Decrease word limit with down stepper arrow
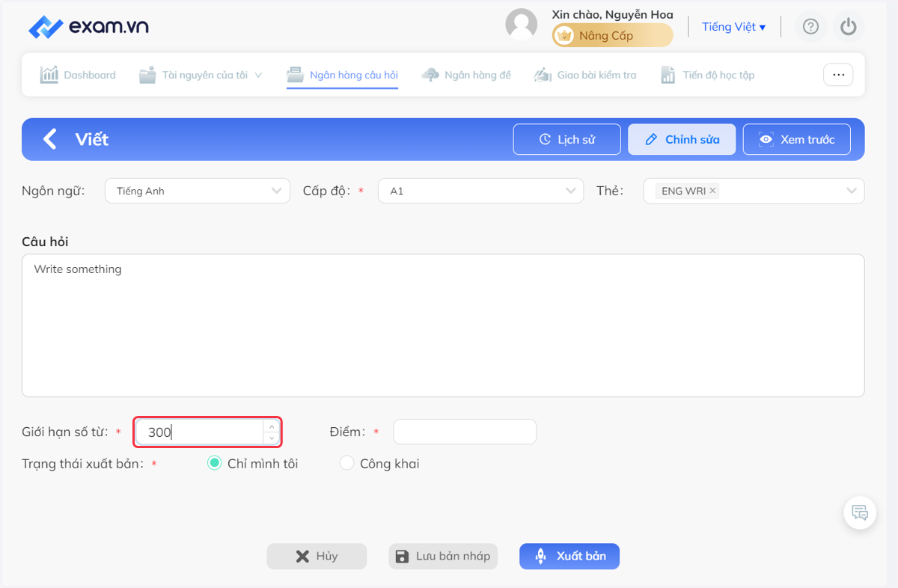 point(272,438)
